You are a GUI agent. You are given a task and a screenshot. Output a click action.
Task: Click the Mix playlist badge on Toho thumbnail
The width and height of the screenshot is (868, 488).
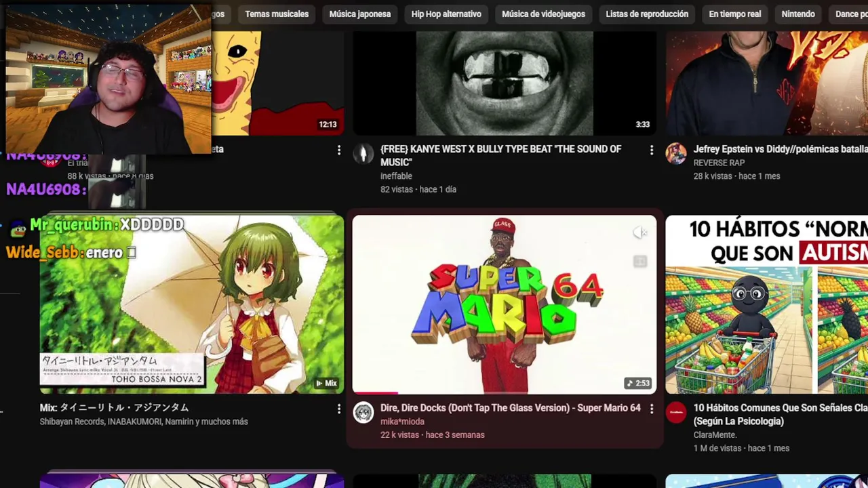click(x=326, y=383)
